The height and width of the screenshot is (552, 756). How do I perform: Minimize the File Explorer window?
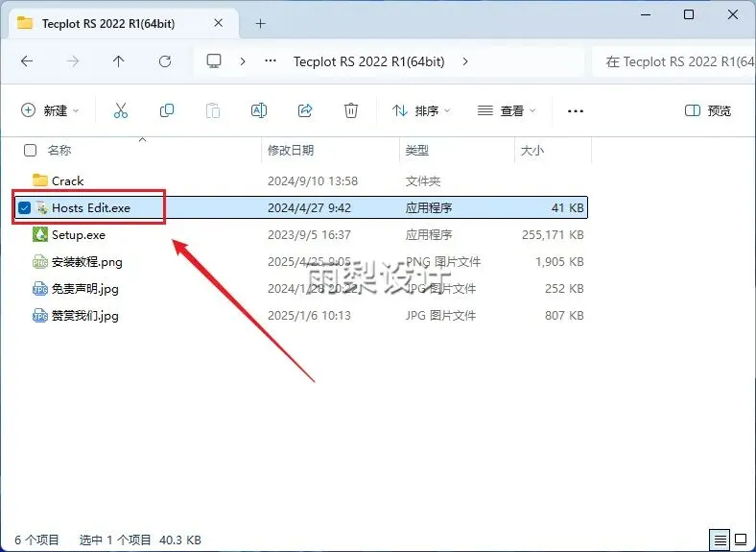pyautogui.click(x=646, y=15)
